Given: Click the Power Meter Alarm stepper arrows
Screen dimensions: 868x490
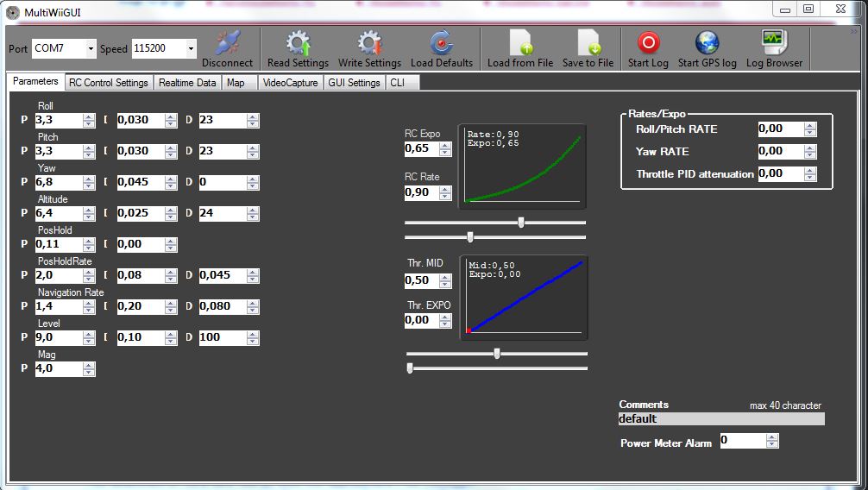Looking at the screenshot, I should pyautogui.click(x=773, y=441).
